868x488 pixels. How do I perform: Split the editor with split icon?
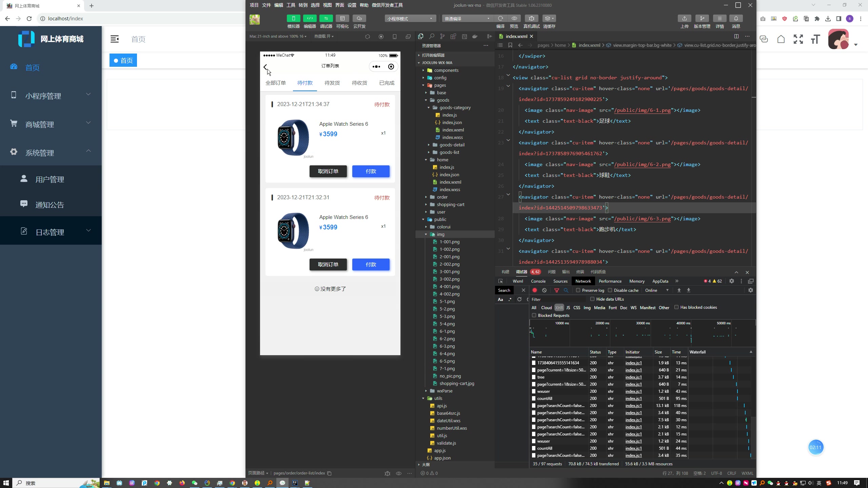pyautogui.click(x=736, y=36)
